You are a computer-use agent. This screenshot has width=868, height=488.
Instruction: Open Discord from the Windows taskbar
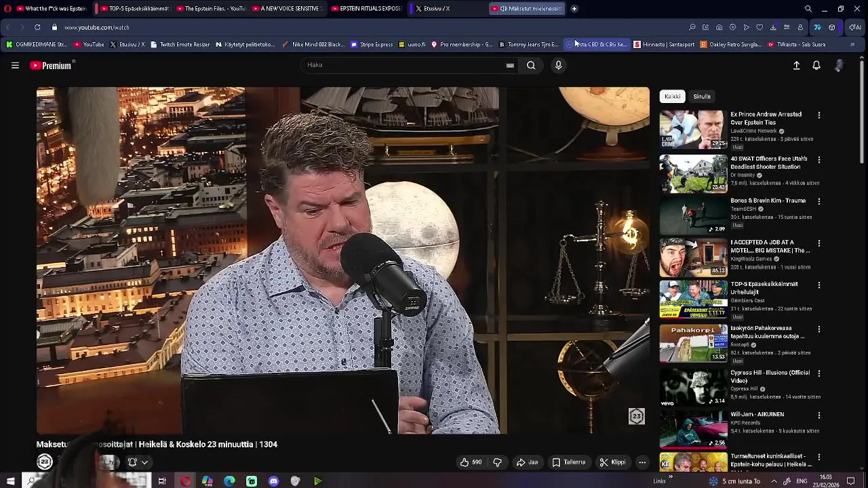click(x=273, y=481)
